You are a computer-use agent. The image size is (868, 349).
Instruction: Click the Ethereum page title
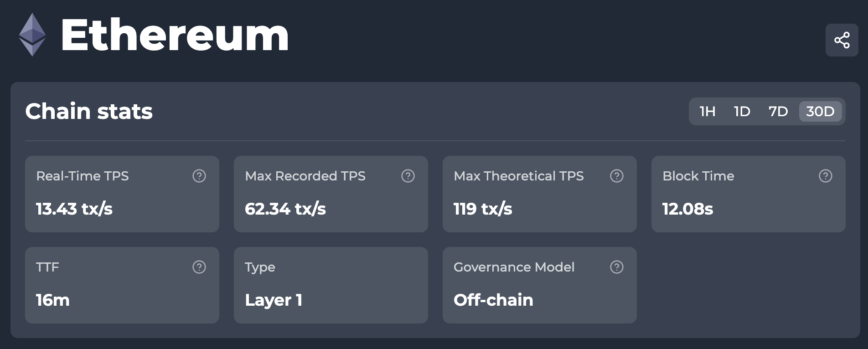175,35
